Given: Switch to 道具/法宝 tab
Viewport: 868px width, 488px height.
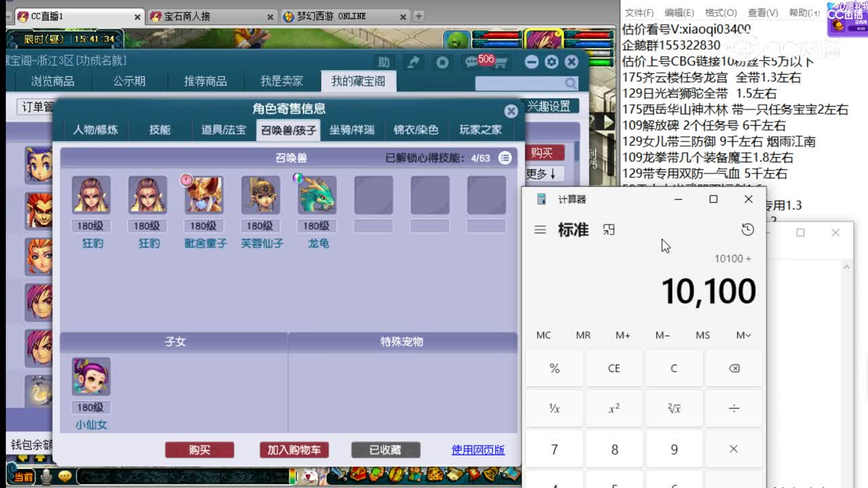Looking at the screenshot, I should [x=224, y=129].
